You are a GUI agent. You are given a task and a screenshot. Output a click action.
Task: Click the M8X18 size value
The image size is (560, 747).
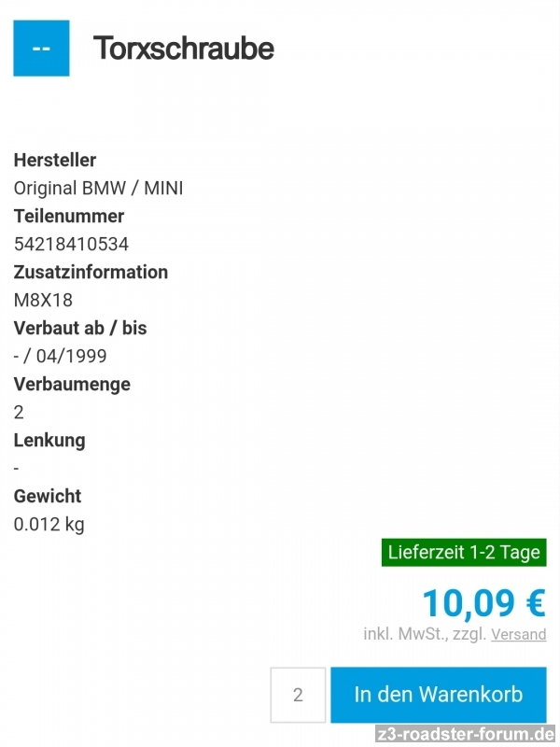click(x=43, y=300)
